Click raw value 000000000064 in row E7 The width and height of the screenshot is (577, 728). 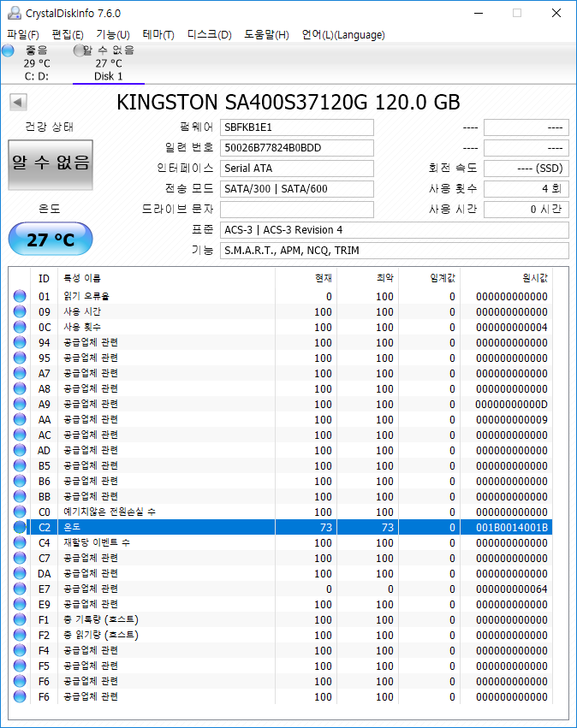tap(511, 589)
